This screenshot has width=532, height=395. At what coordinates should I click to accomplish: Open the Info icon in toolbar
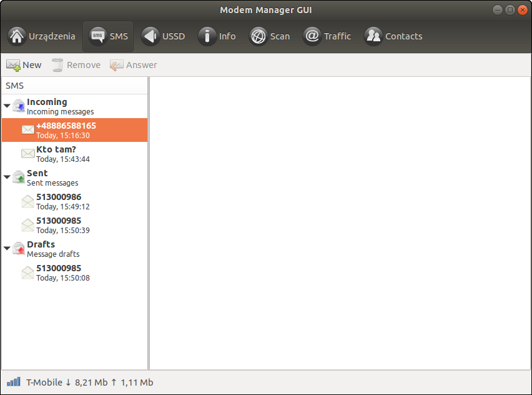pyautogui.click(x=207, y=36)
